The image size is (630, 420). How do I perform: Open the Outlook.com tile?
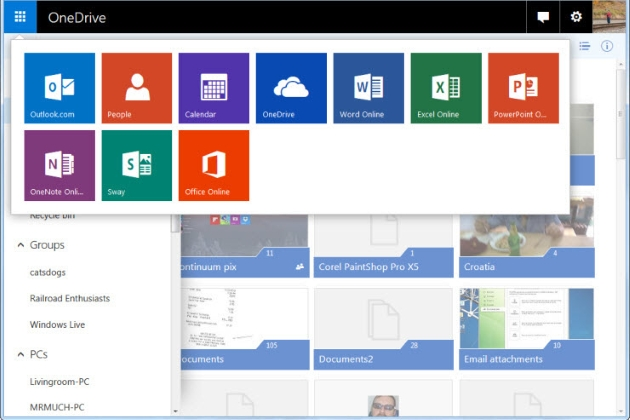tap(59, 88)
